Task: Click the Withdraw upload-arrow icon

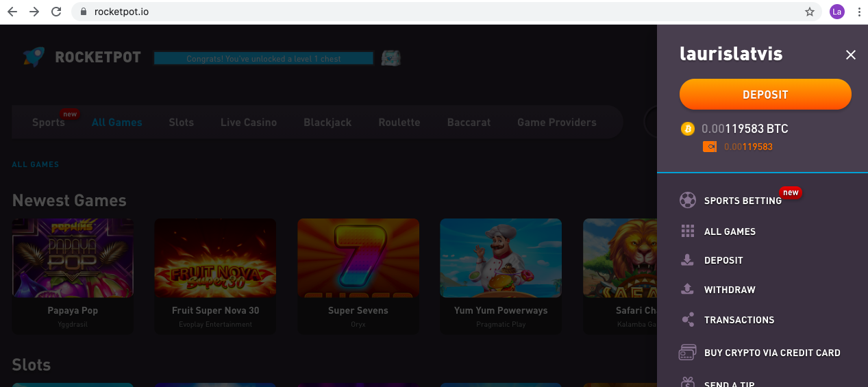Action: click(x=688, y=289)
